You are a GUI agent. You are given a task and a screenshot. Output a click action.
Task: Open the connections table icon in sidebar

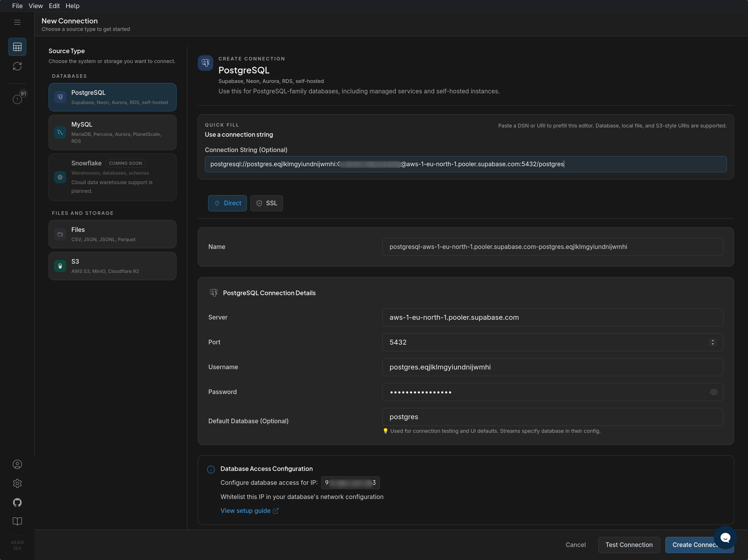pyautogui.click(x=17, y=47)
